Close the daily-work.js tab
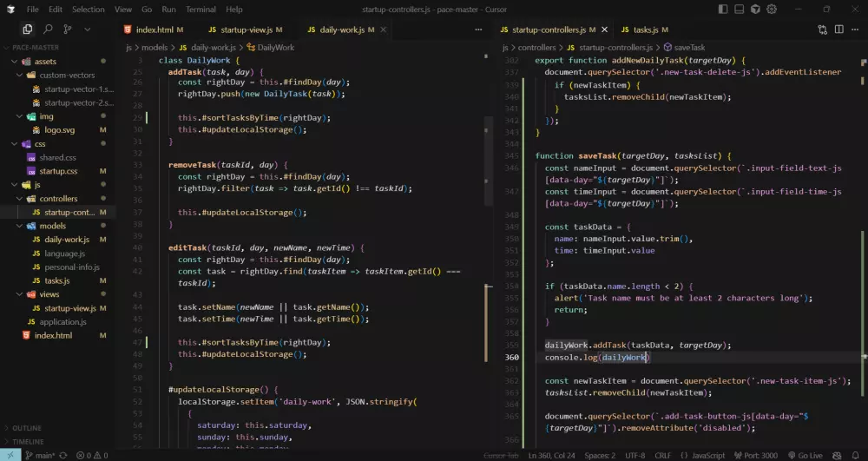 tap(383, 30)
